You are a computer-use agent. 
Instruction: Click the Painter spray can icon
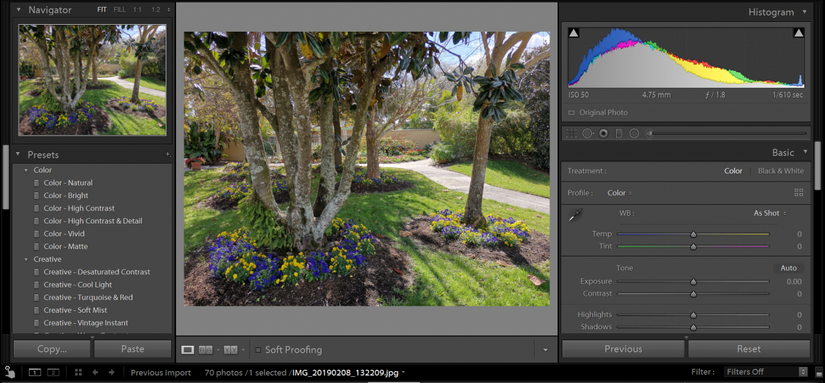click(x=9, y=371)
